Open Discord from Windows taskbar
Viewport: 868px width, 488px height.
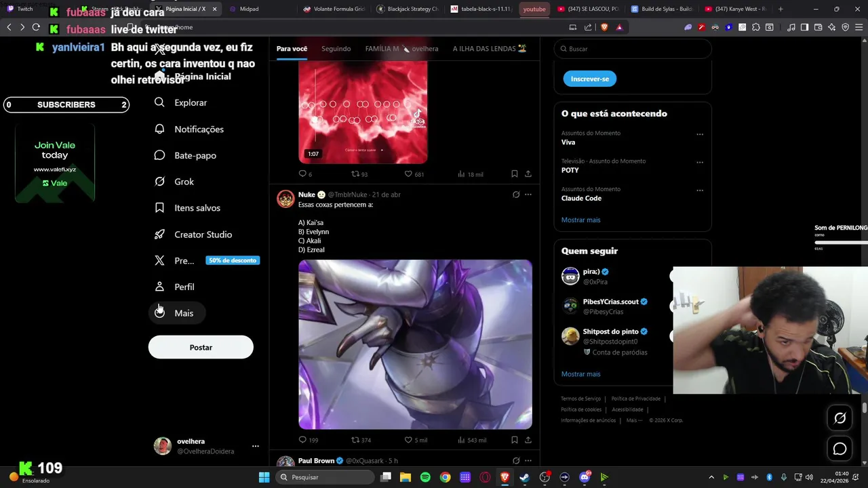pos(585,477)
